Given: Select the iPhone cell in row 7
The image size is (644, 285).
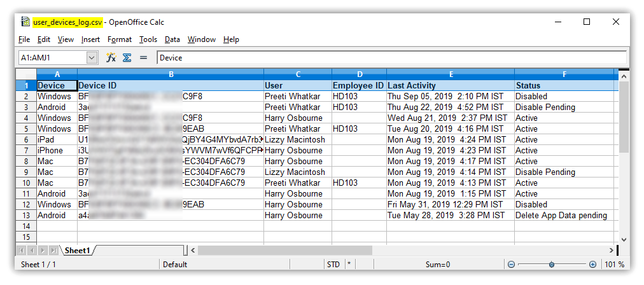Looking at the screenshot, I should pos(57,150).
